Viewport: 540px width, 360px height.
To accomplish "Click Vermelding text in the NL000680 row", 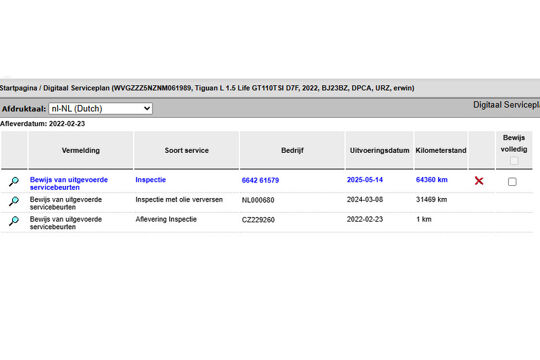I will [65, 203].
